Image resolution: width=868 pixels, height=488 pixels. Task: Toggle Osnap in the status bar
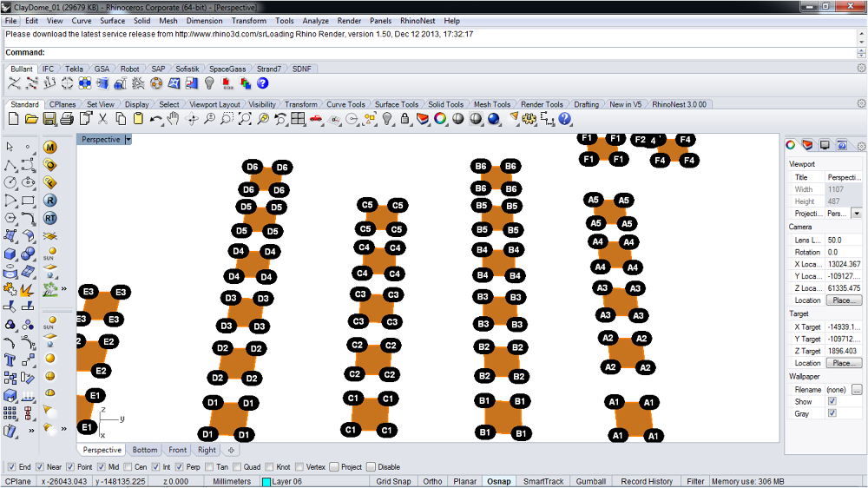click(499, 481)
